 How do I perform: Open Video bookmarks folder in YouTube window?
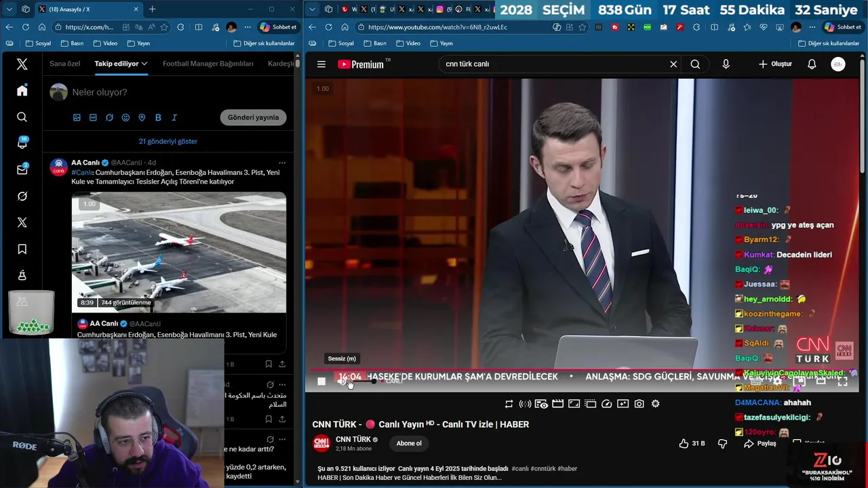point(408,43)
